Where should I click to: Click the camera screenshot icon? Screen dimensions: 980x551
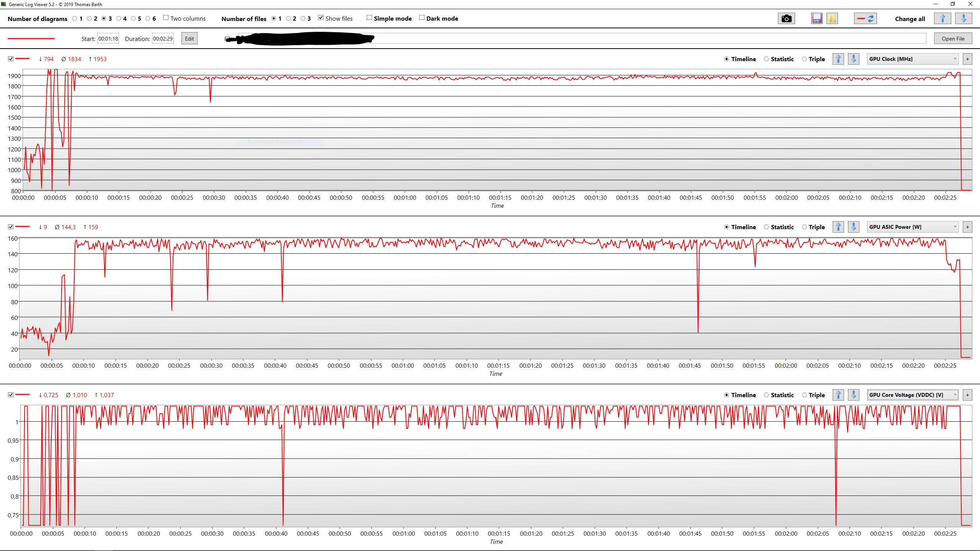786,18
